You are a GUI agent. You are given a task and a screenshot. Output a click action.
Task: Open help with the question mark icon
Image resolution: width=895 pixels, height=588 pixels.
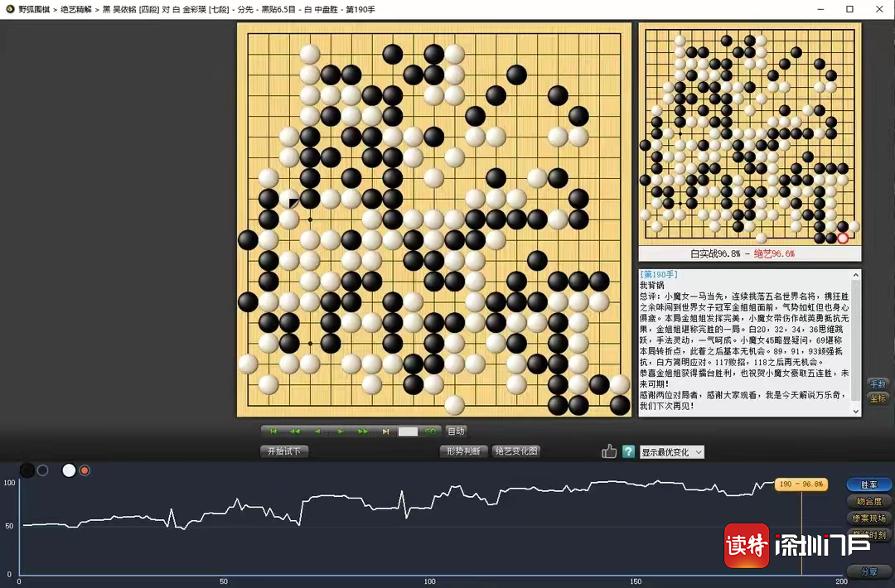pyautogui.click(x=628, y=451)
